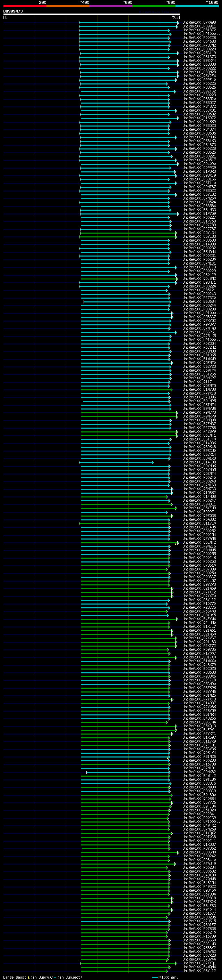Viewport: 222px width, 980px height.
Task: Click the =100char scale legend
Action: (165, 977)
